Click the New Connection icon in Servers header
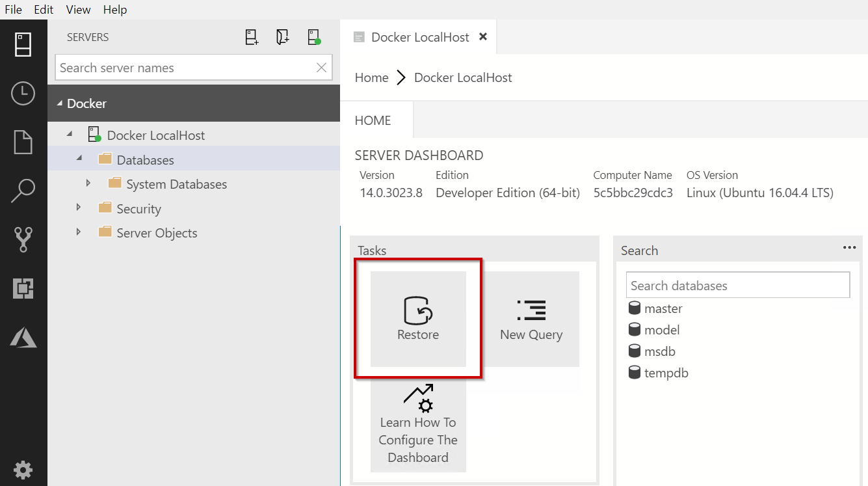 (x=252, y=37)
